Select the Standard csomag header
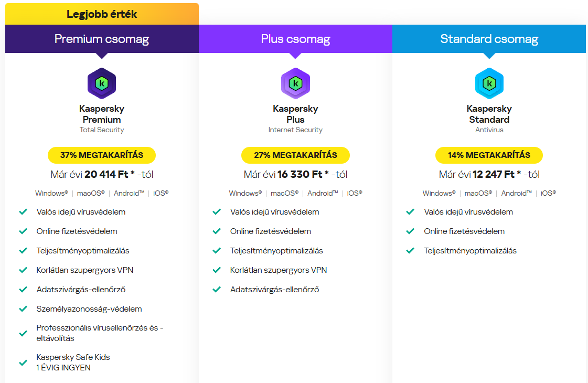The height and width of the screenshot is (383, 588). point(489,39)
